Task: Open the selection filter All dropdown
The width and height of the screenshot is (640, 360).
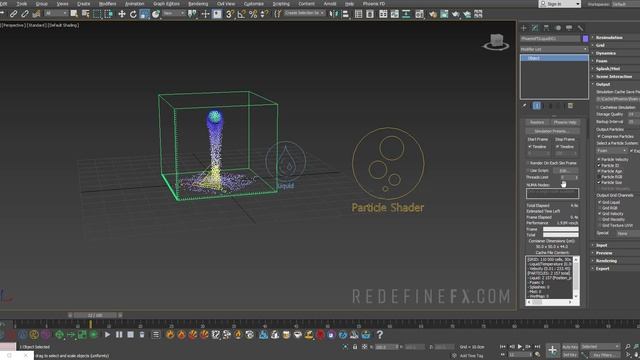Action: tap(56, 14)
